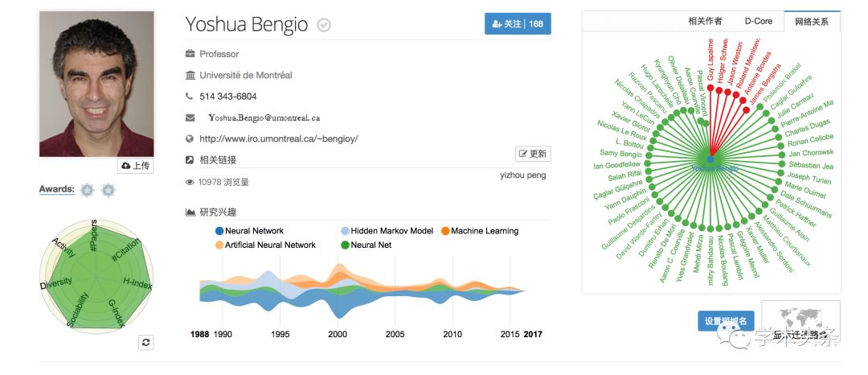Click the Artificial Neural Network color swatch
This screenshot has height=375, width=868.
[219, 245]
